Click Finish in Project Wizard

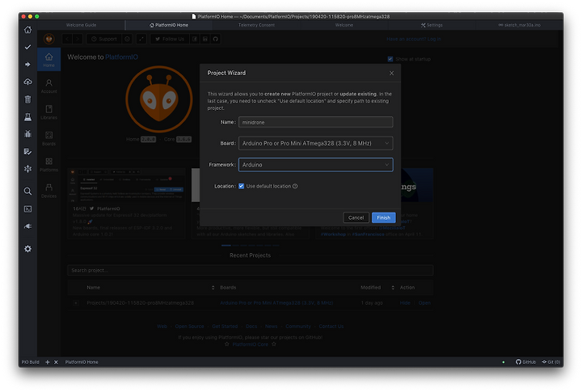click(x=383, y=218)
